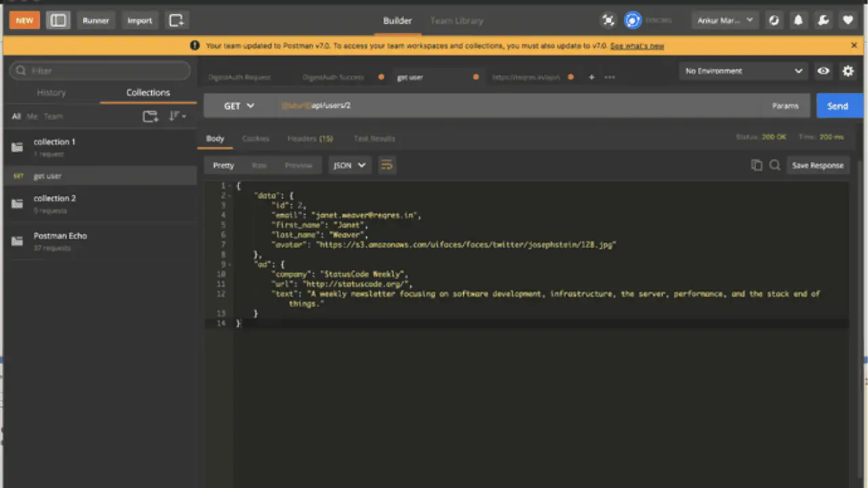Click the blue sync status icon

[633, 20]
